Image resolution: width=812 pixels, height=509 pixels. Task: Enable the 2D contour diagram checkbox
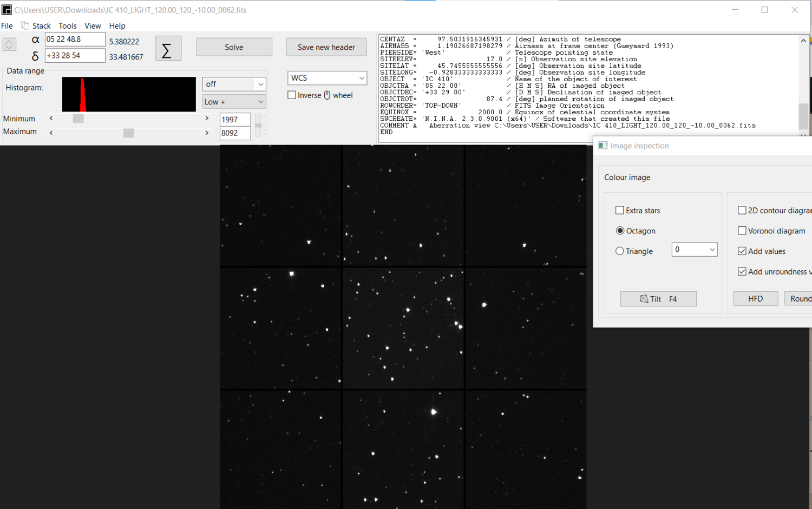tap(742, 210)
